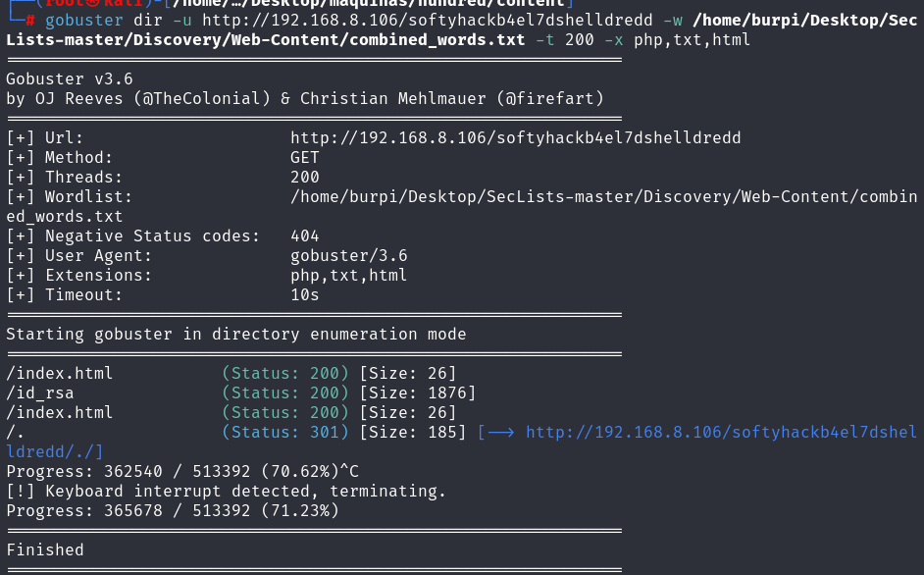Click the negative status code 404
The height and width of the screenshot is (575, 924).
(305, 236)
